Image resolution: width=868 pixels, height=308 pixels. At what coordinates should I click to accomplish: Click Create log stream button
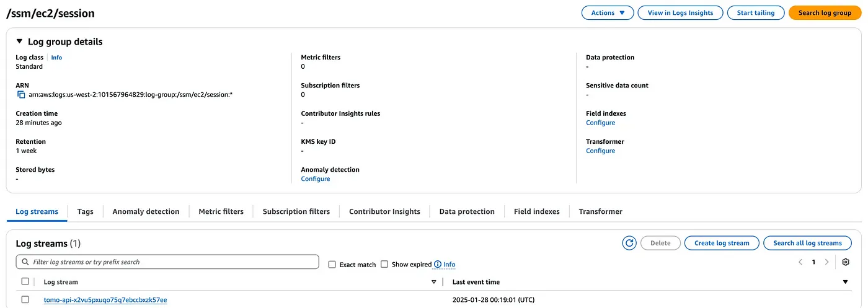722,243
